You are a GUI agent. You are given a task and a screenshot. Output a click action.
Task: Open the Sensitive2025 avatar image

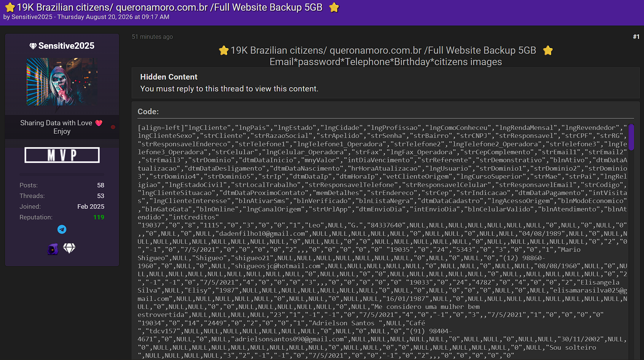62,82
